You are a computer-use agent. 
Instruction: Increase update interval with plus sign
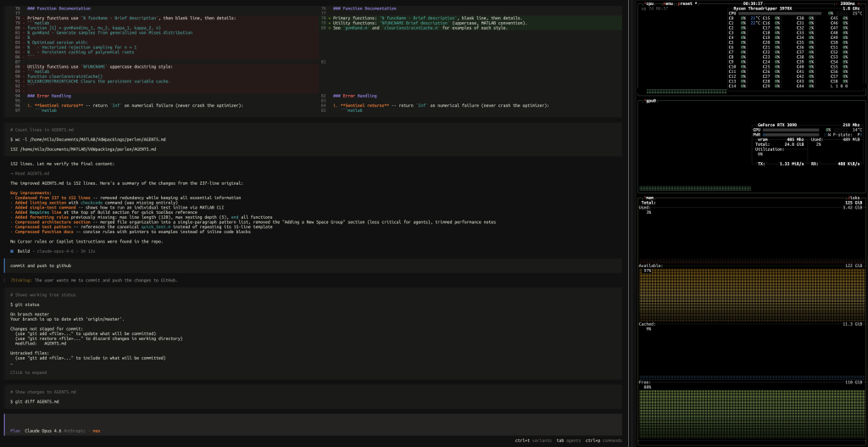pyautogui.click(x=860, y=3)
